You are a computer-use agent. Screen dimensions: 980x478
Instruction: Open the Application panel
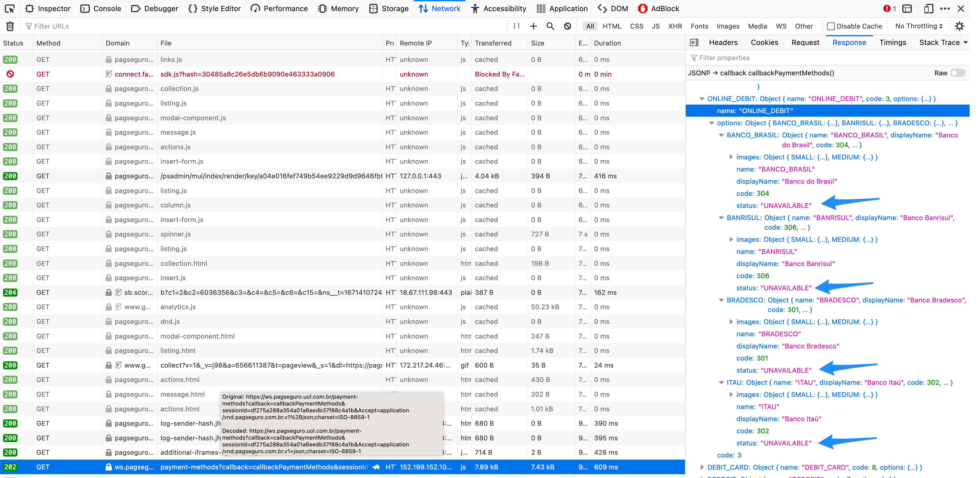pos(562,8)
